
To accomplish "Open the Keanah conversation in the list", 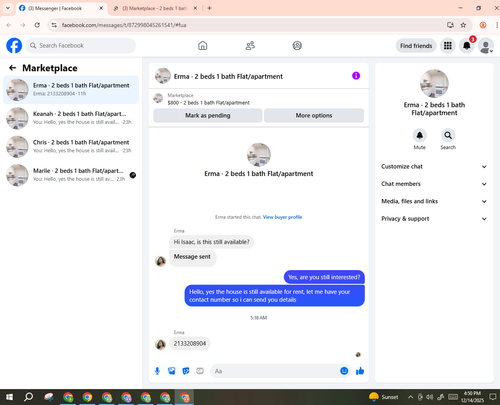I will click(x=71, y=118).
